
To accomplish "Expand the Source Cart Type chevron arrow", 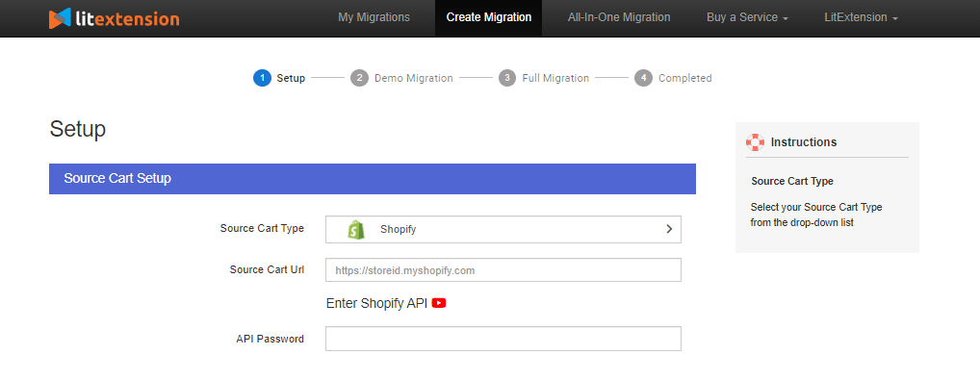I will click(669, 229).
